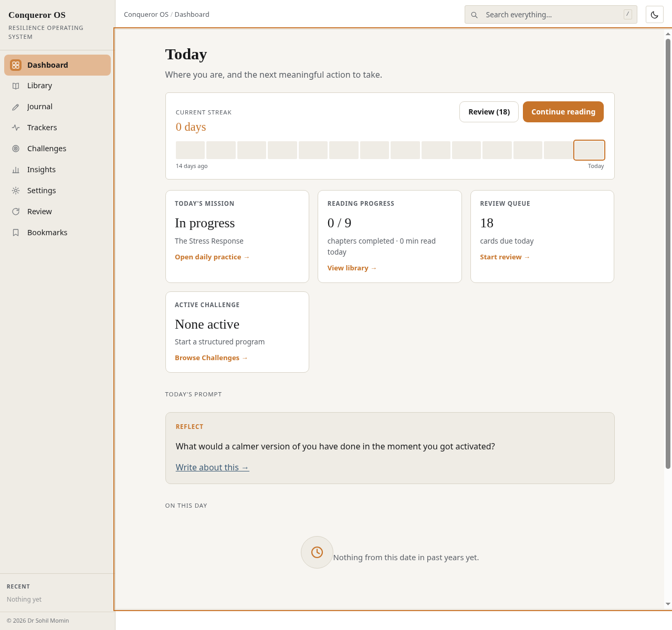Click the Conqueror OS sidebar title

coord(37,15)
